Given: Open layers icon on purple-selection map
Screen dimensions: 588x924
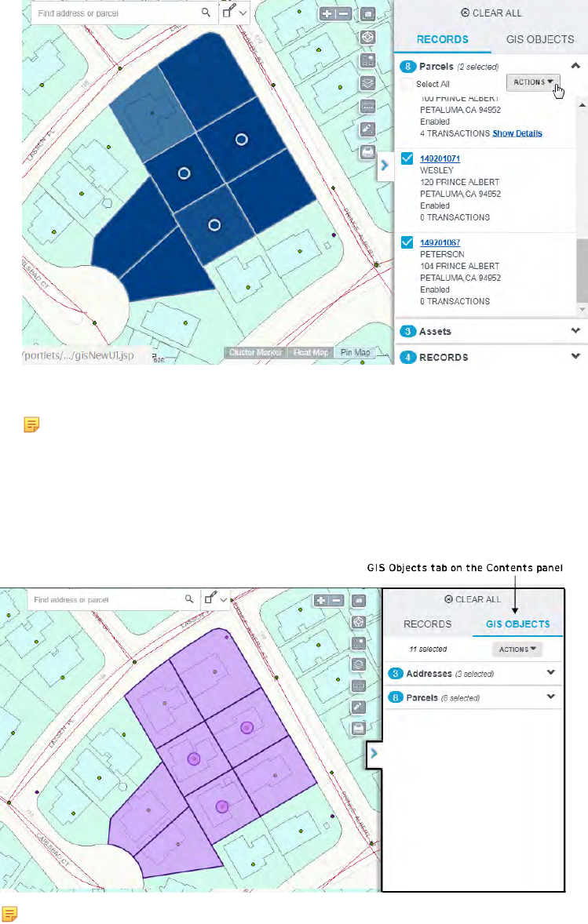Looking at the screenshot, I should 359,664.
